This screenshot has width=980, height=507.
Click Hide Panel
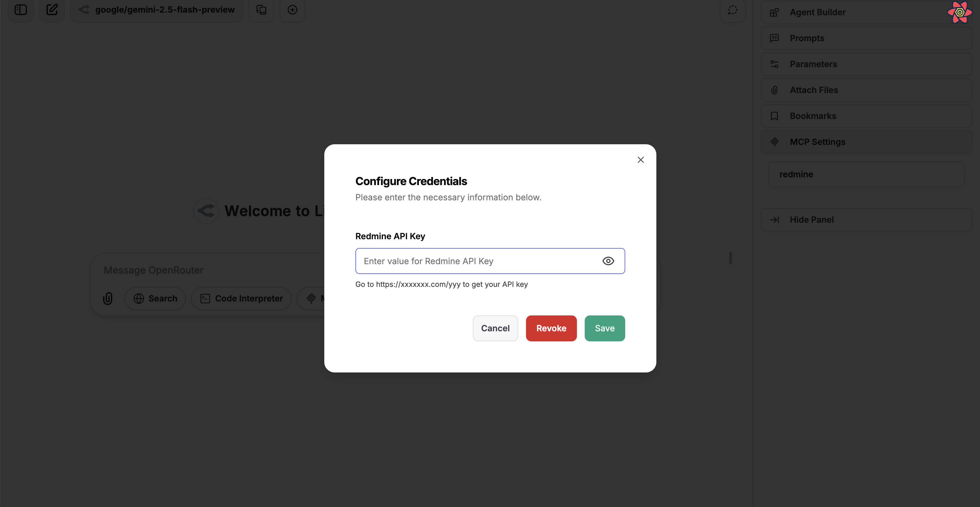(x=866, y=219)
